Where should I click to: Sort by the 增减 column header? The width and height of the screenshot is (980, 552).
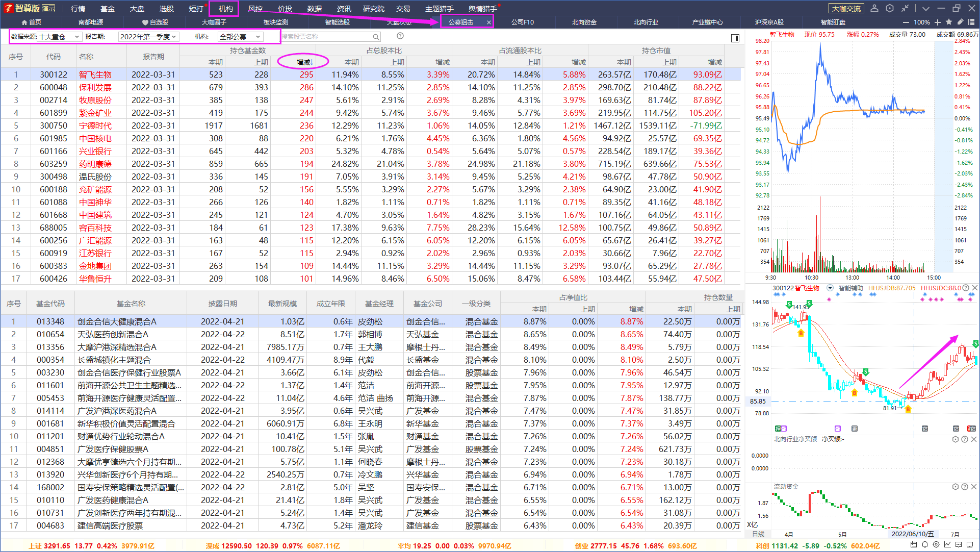[x=304, y=62]
